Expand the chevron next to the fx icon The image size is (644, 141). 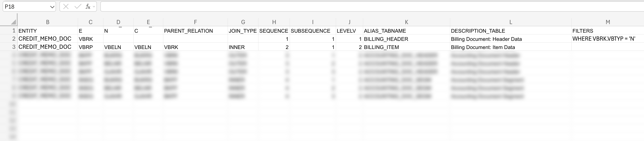[93, 7]
